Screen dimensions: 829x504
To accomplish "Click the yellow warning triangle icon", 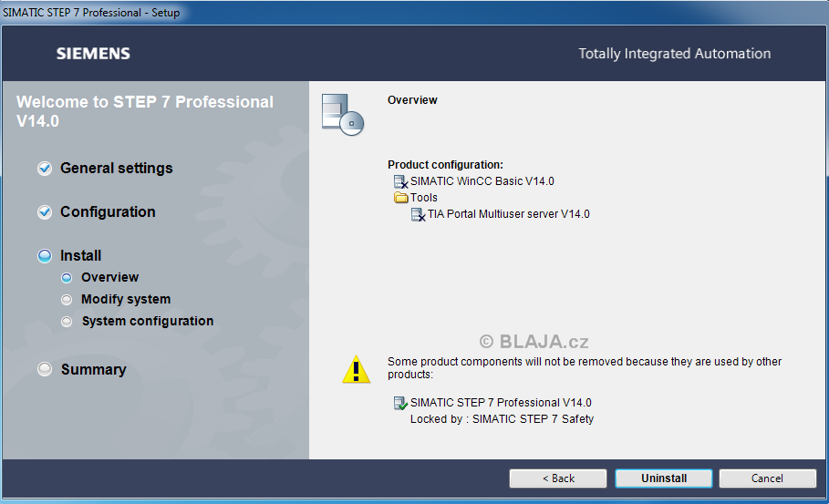I will click(x=357, y=369).
